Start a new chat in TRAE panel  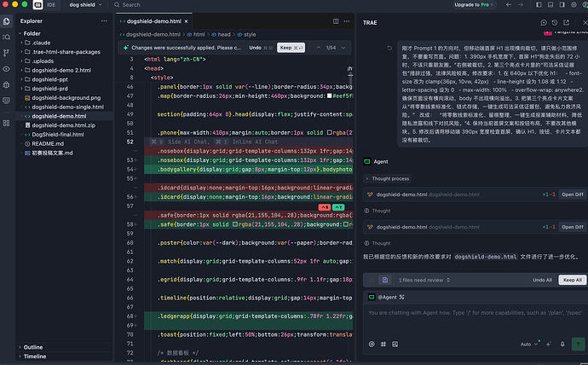pos(544,23)
